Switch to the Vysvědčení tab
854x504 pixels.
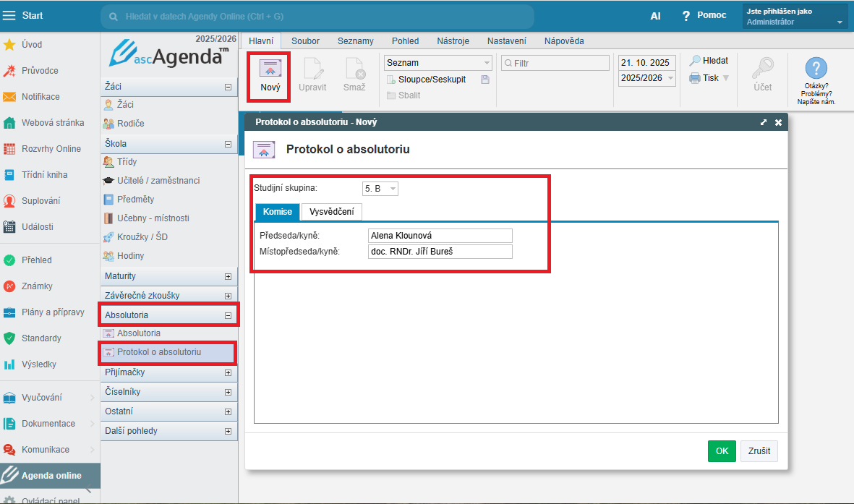331,212
